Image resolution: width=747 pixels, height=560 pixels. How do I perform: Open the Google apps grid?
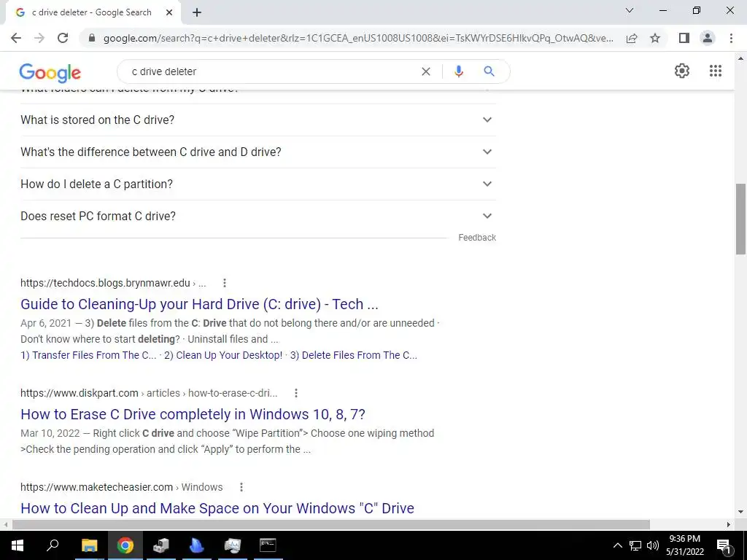pyautogui.click(x=716, y=71)
